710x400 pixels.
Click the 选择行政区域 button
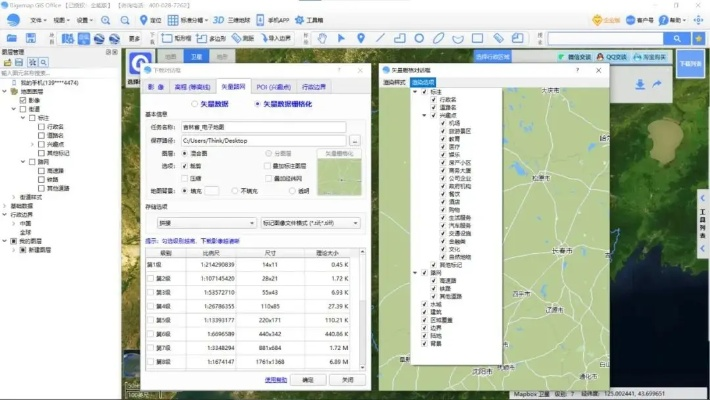tap(492, 57)
